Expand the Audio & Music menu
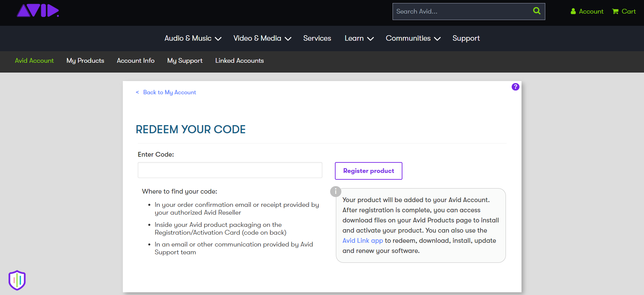This screenshot has width=644, height=295. point(193,38)
